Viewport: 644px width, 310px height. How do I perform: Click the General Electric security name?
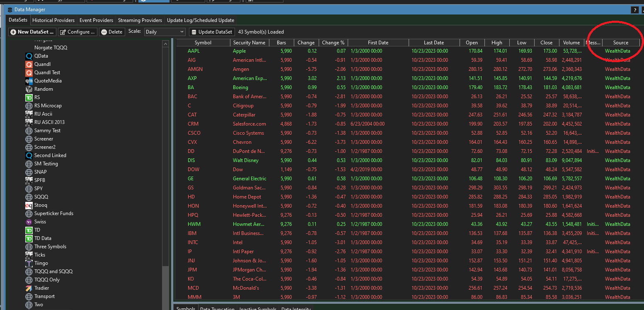(x=249, y=179)
